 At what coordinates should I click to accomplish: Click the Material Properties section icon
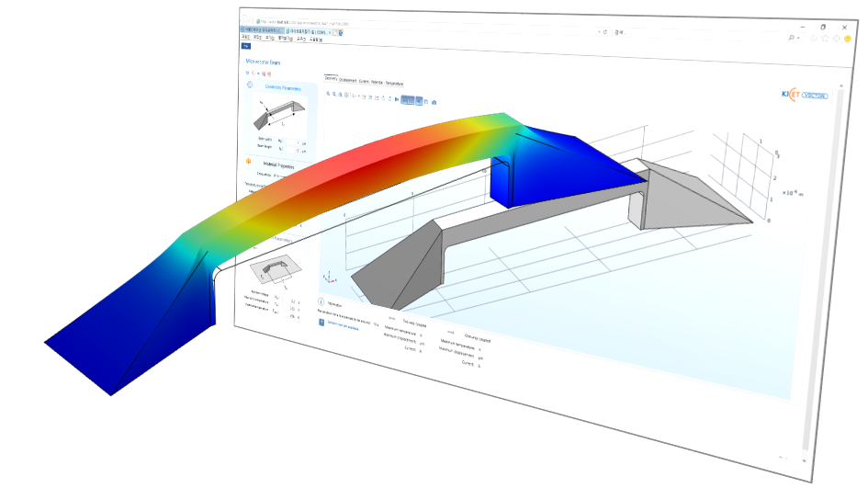coord(248,162)
